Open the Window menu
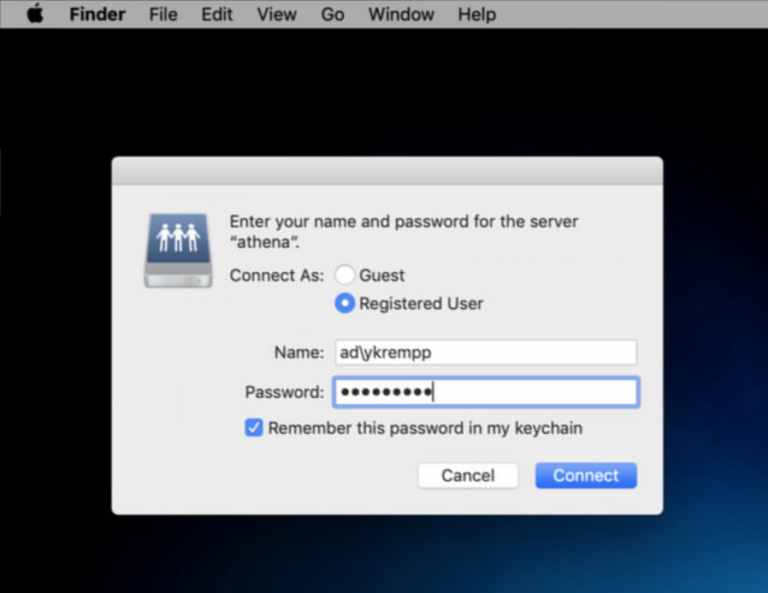768x593 pixels. tap(401, 14)
